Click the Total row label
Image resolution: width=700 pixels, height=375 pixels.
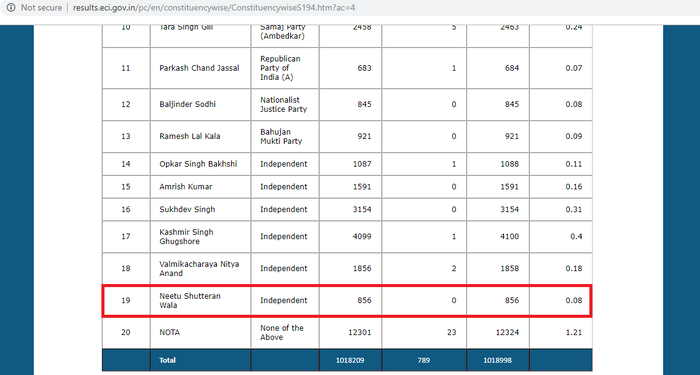(167, 360)
